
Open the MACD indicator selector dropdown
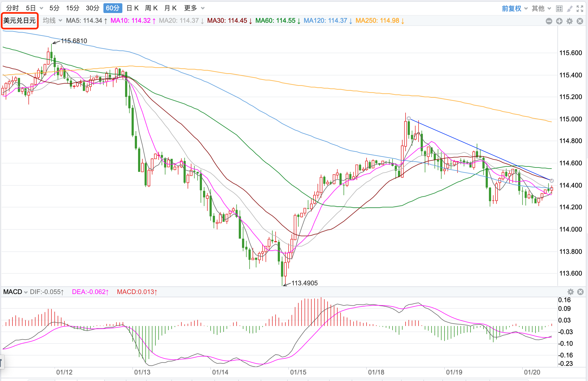point(15,292)
